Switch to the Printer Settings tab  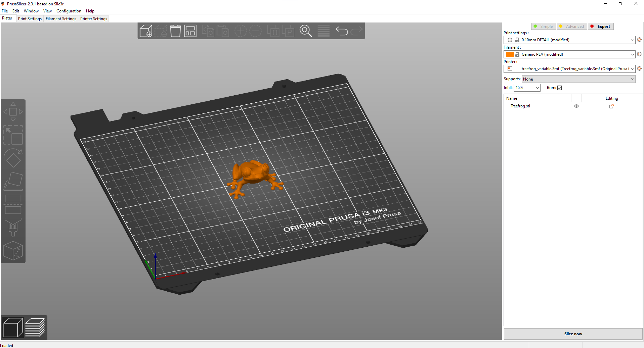coord(94,19)
